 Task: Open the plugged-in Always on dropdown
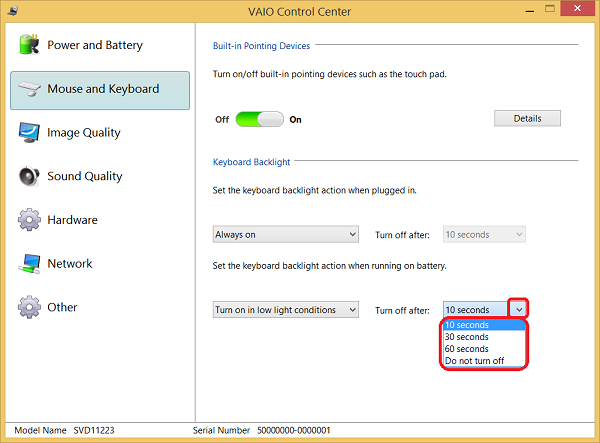click(x=285, y=235)
